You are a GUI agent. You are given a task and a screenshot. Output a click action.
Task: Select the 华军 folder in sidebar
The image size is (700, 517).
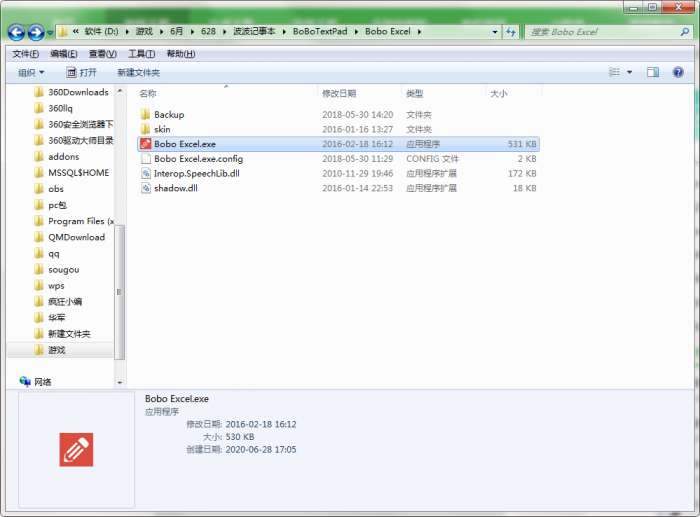point(50,317)
